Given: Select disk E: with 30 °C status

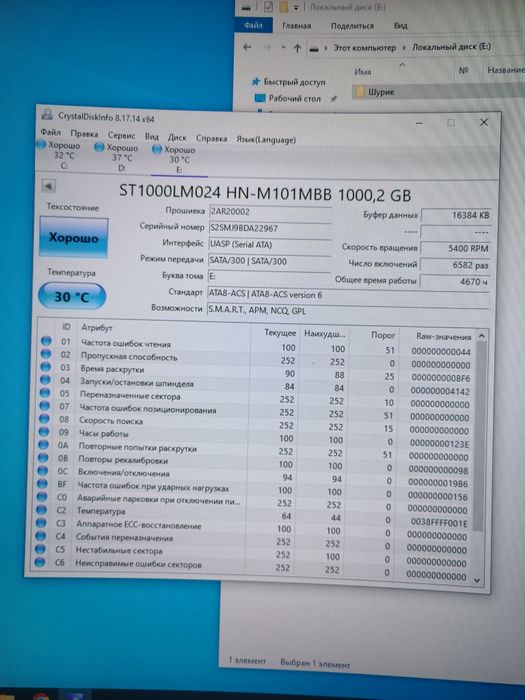Looking at the screenshot, I should pyautogui.click(x=175, y=159).
